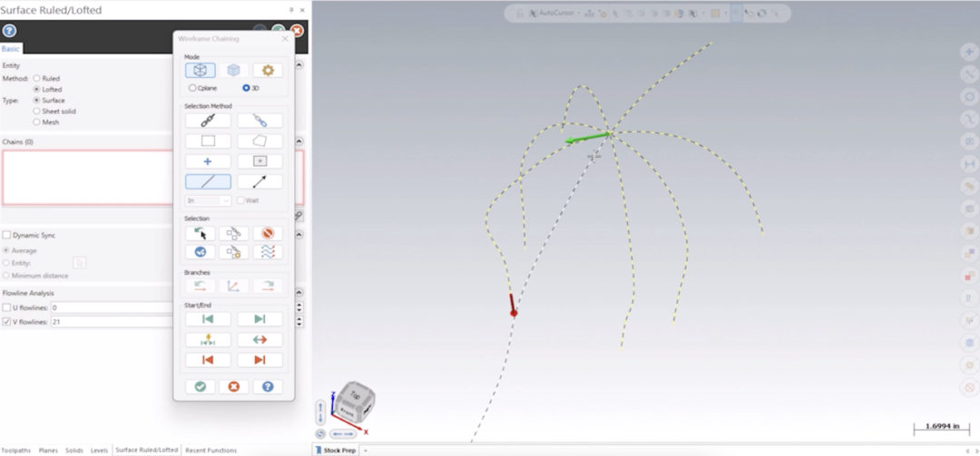Open chaining options gear icon
980x456 pixels.
(268, 71)
